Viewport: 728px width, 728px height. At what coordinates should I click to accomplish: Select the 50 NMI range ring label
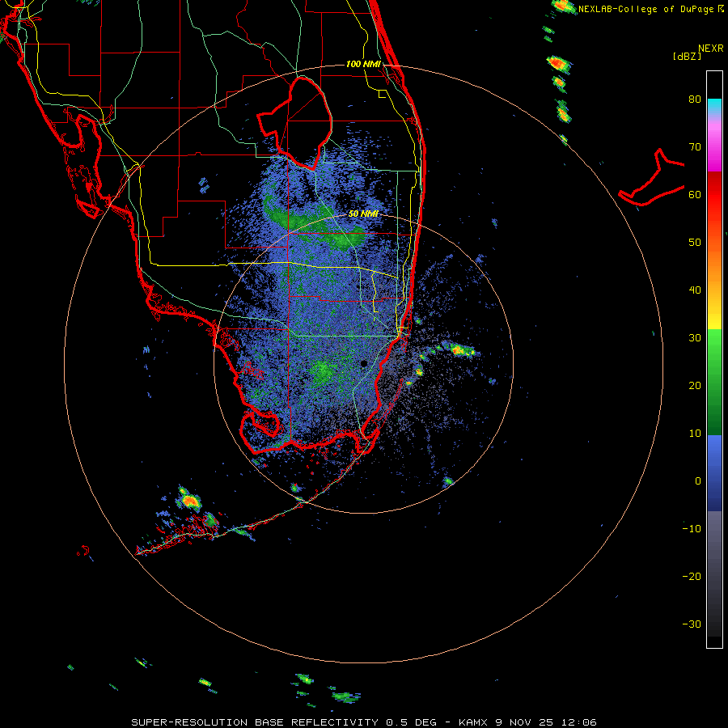pos(363,214)
